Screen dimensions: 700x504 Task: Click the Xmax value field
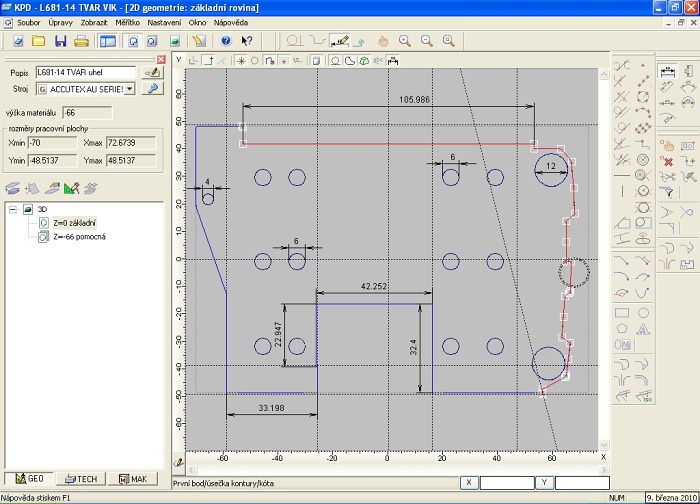click(x=131, y=143)
